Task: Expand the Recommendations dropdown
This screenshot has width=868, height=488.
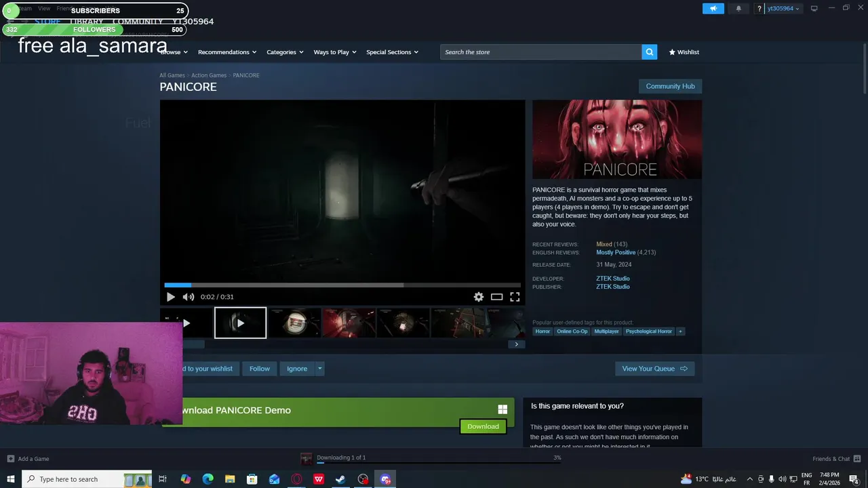Action: [x=227, y=52]
